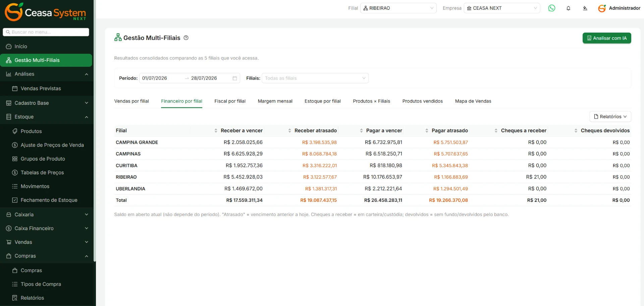Collapse the Estoque menu group

point(46,117)
